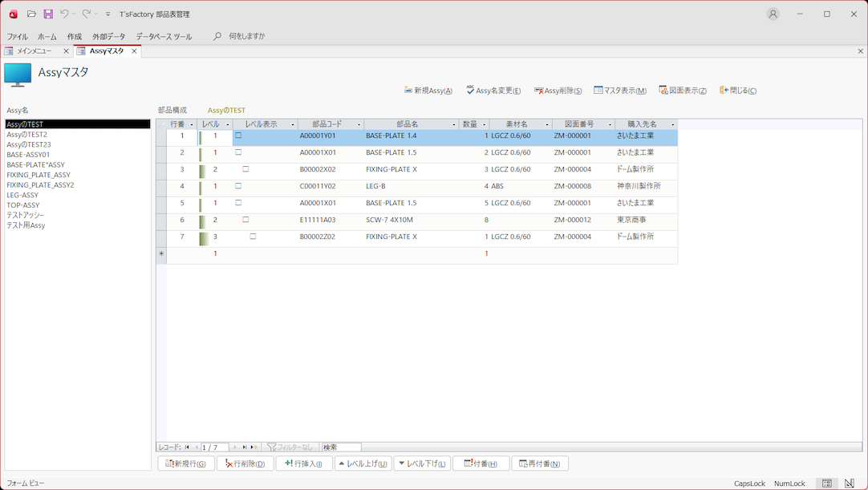Image resolution: width=868 pixels, height=490 pixels.
Task: Click the Open folder icon in title bar
Action: pos(31,14)
